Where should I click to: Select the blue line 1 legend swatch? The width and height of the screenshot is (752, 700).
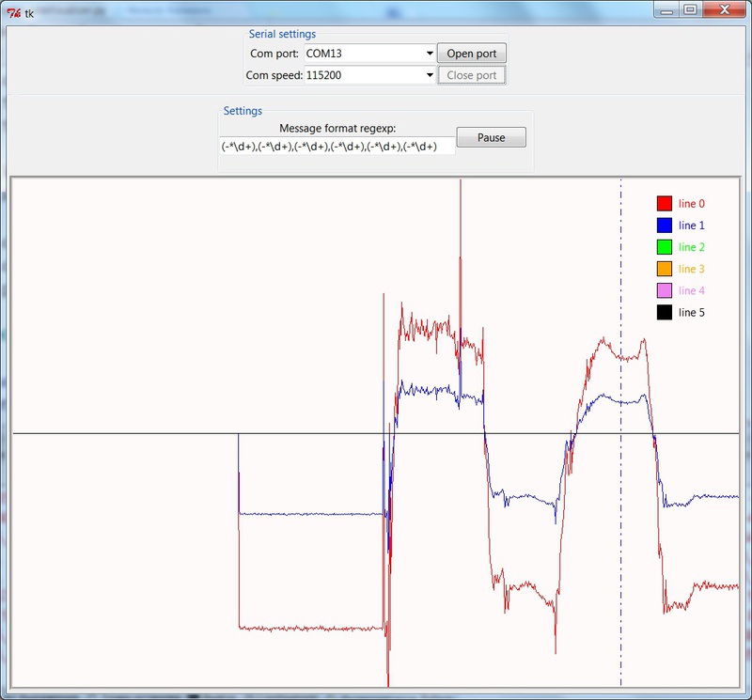(664, 226)
